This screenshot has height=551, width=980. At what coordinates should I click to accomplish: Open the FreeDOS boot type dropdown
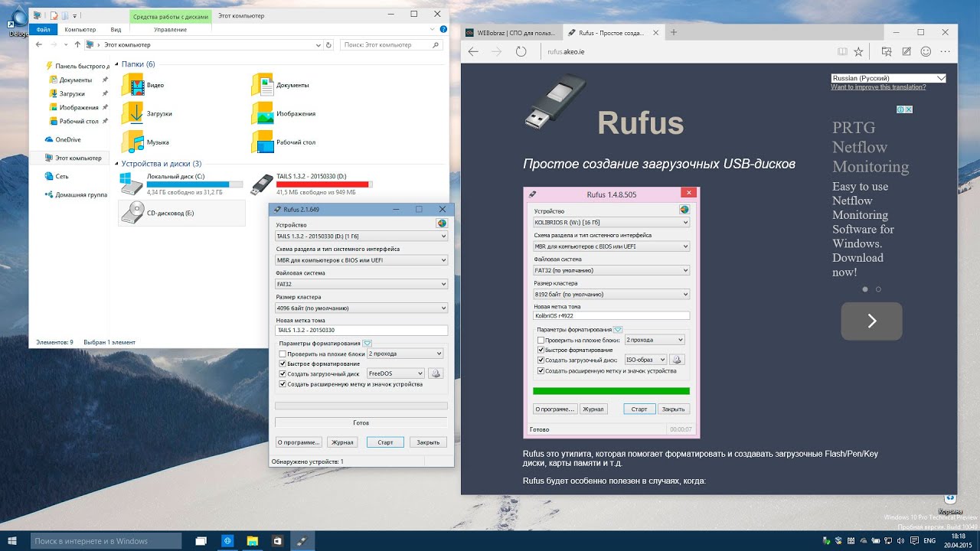click(395, 373)
